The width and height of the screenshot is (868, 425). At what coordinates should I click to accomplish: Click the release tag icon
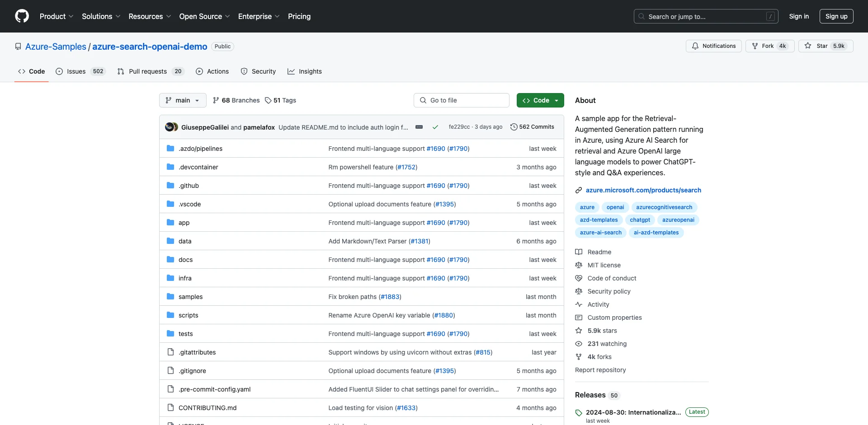point(579,413)
